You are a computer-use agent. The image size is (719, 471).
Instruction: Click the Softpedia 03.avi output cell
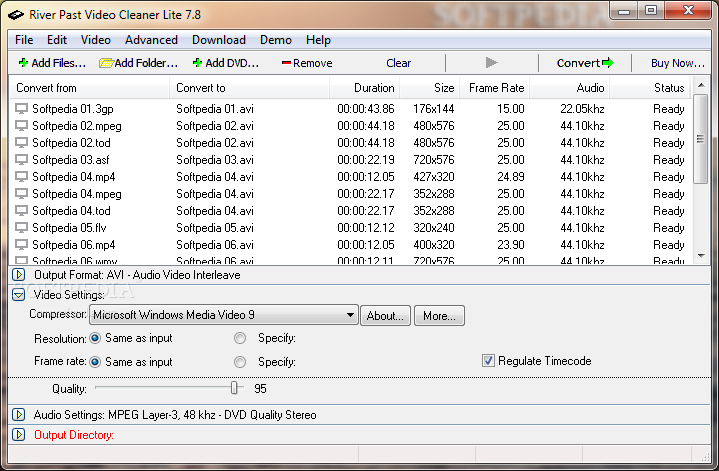215,160
